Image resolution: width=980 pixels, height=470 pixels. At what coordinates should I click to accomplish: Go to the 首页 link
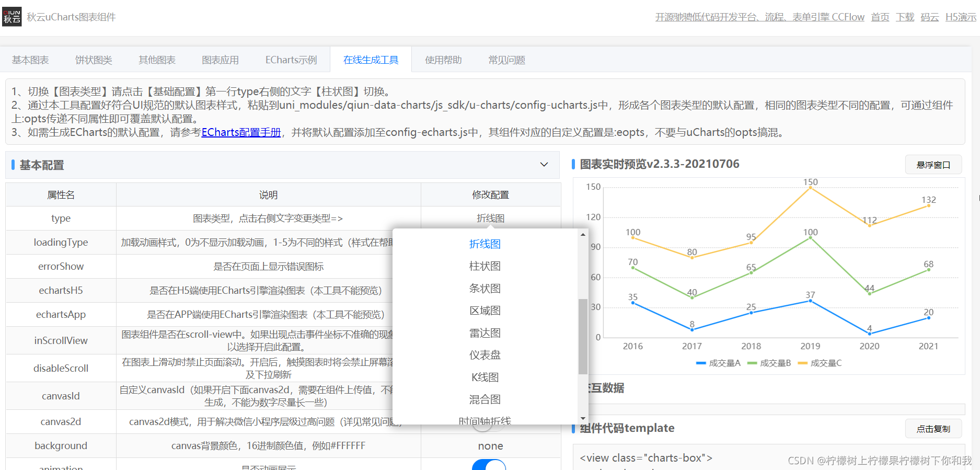[880, 17]
